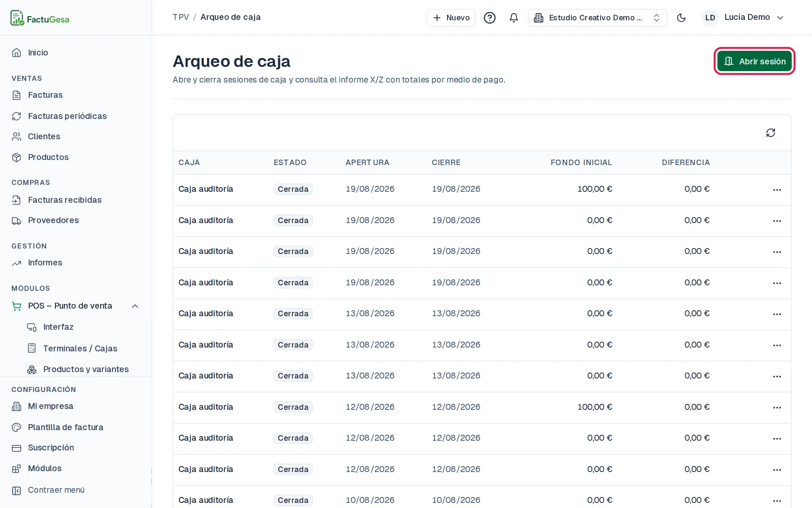The image size is (812, 508).
Task: Click the FONDO INICIAL column header
Action: click(x=581, y=163)
